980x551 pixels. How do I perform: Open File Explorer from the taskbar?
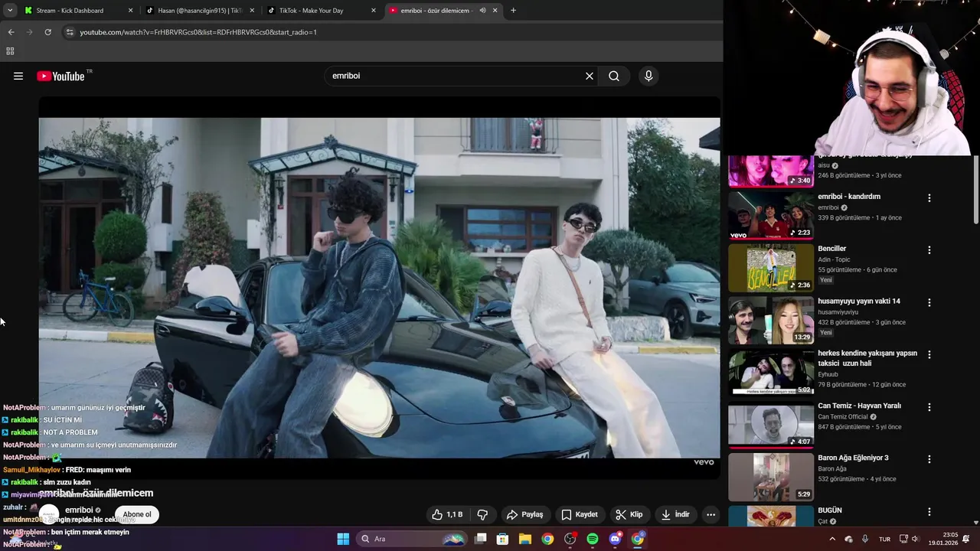coord(525,539)
